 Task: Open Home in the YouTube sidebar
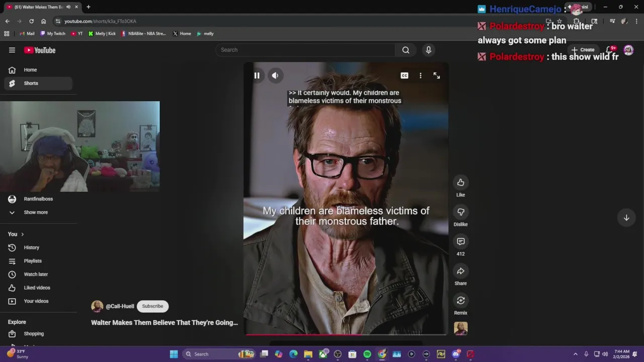[38, 70]
